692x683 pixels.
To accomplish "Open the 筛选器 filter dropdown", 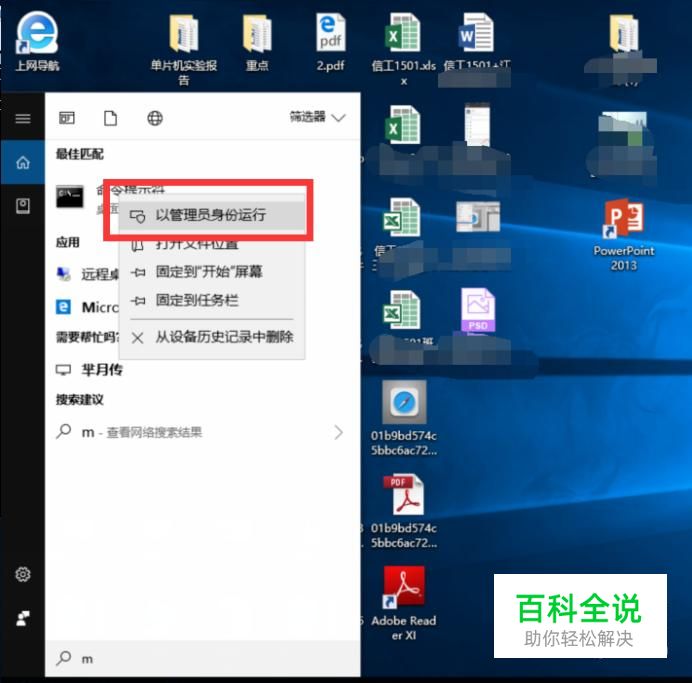I will coord(317,117).
